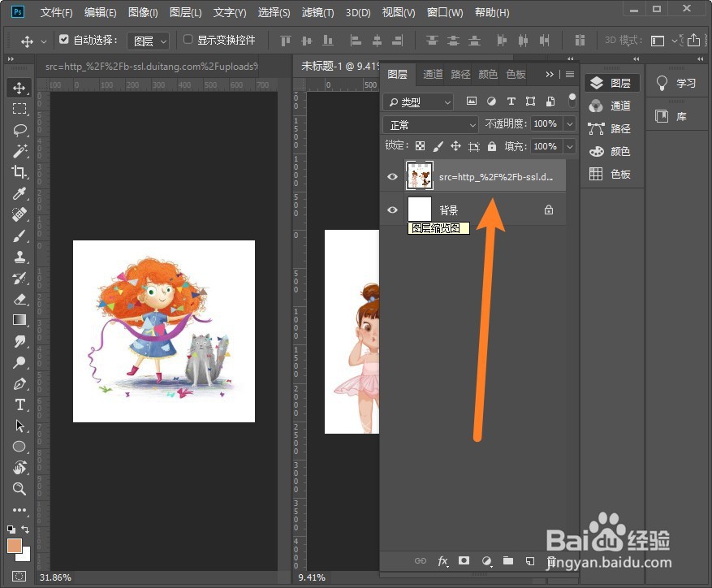Open the 学习 panel button
The width and height of the screenshot is (712, 588).
tap(676, 83)
